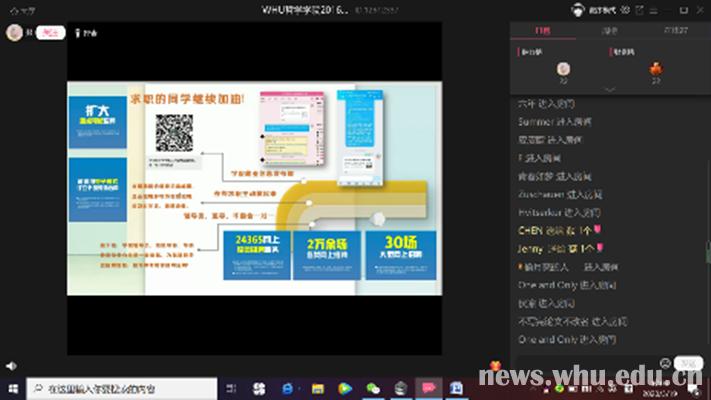Open Task View in the taskbar
711x400 pixels.
point(229,388)
